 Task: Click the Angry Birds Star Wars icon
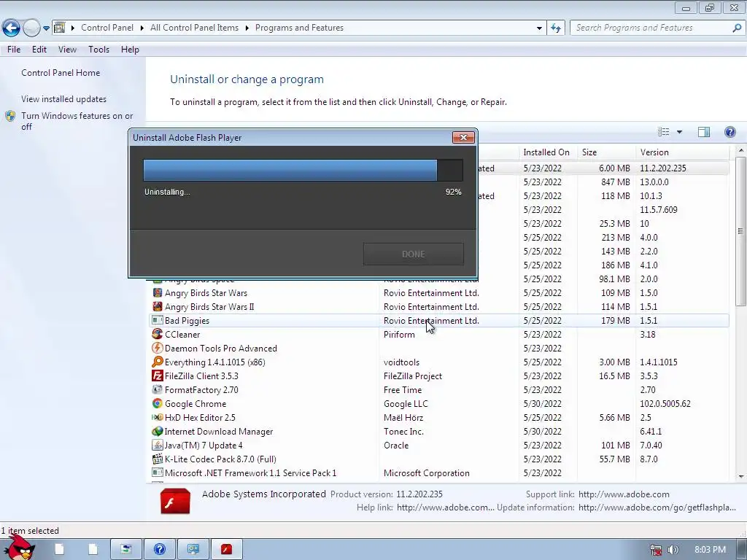(158, 292)
